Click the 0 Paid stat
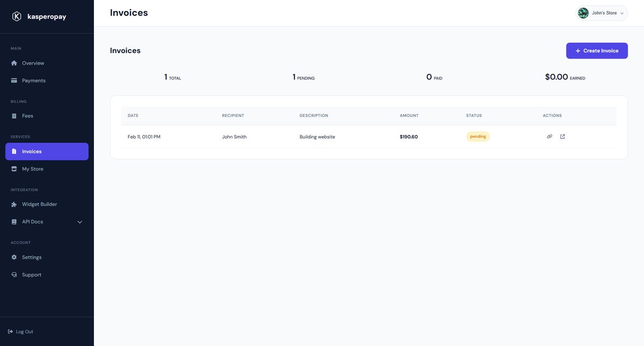Viewport: 644px width, 346px height. (x=434, y=77)
